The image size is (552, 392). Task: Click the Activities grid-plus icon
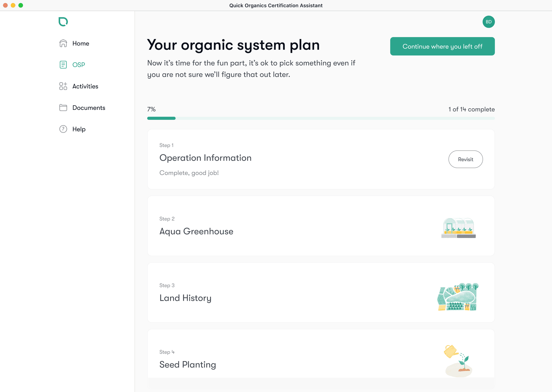[x=63, y=86]
